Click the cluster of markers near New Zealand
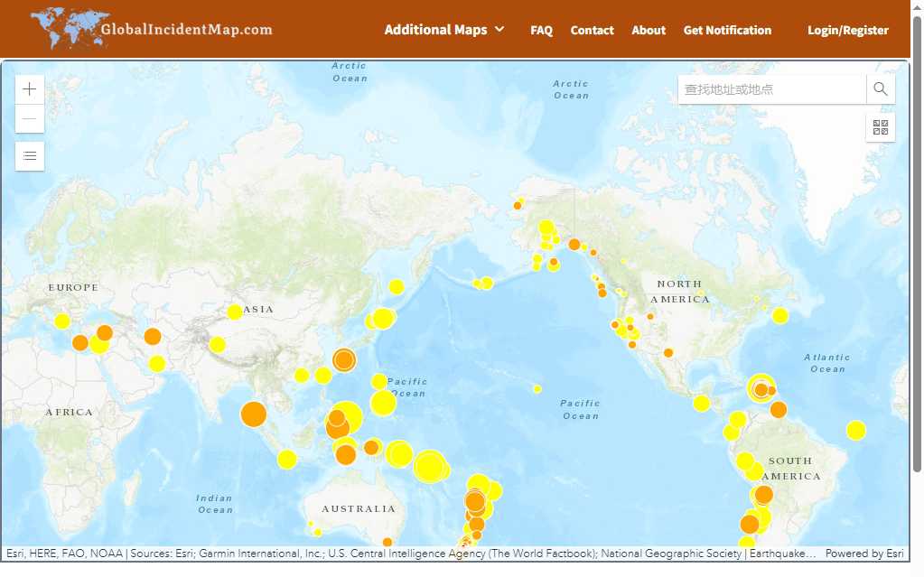This screenshot has height=577, width=924. (475, 502)
